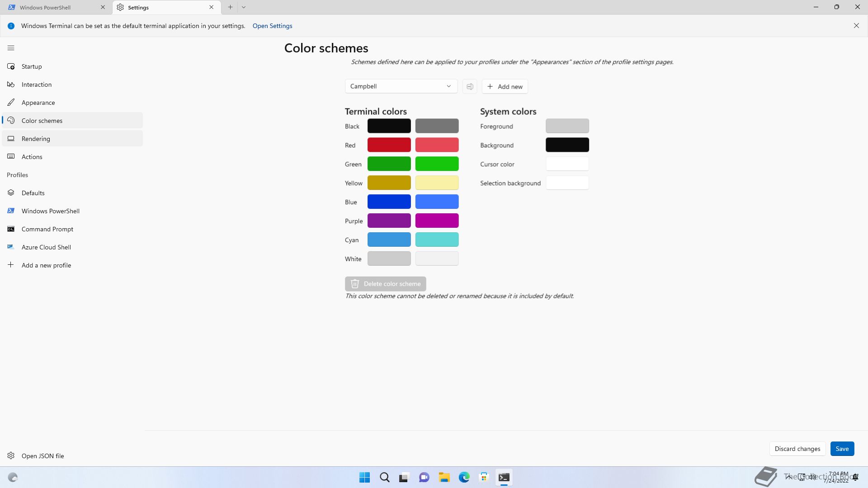Viewport: 868px width, 488px height.
Task: Open Task View from the taskbar
Action: coord(404,477)
